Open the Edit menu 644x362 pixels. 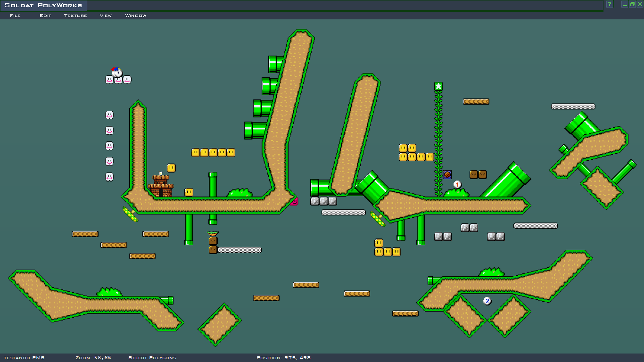(x=45, y=16)
